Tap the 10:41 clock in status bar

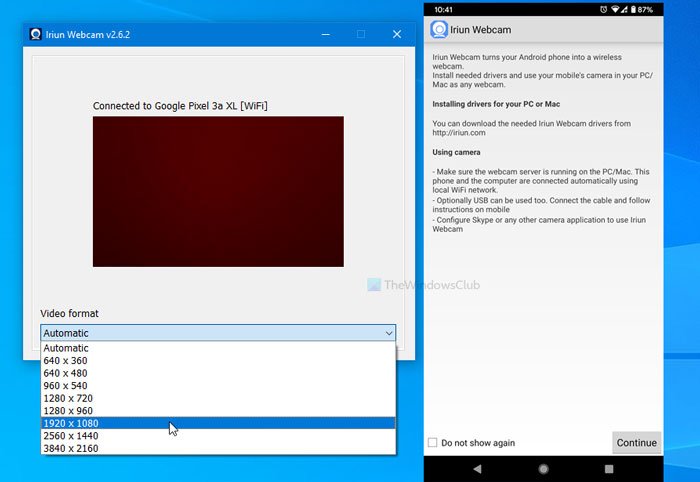click(x=443, y=9)
